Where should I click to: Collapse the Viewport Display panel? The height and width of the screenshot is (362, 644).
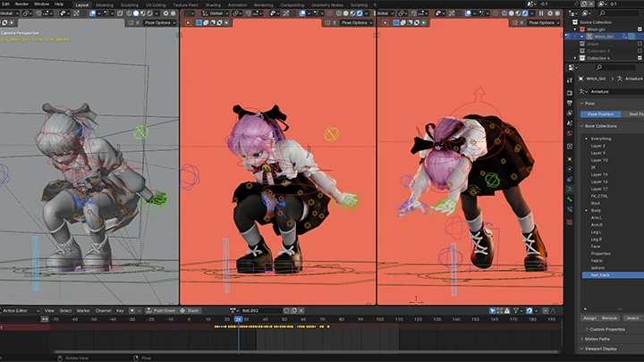[600, 349]
